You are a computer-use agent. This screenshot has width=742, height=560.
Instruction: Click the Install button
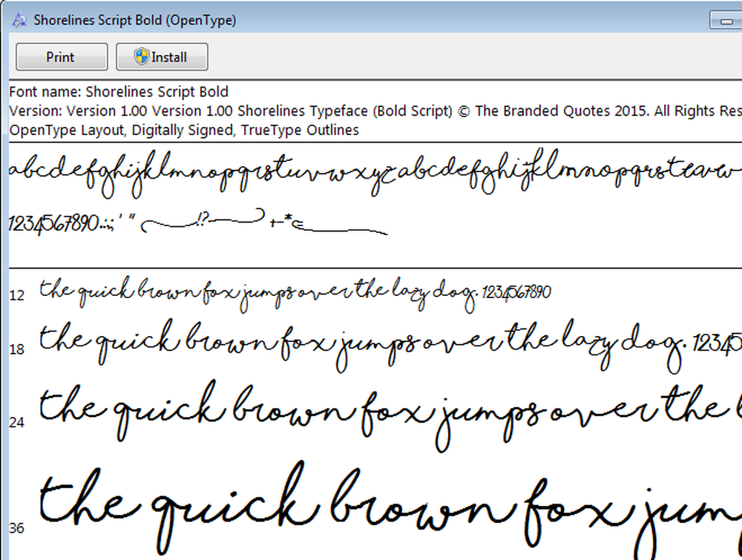(162, 57)
